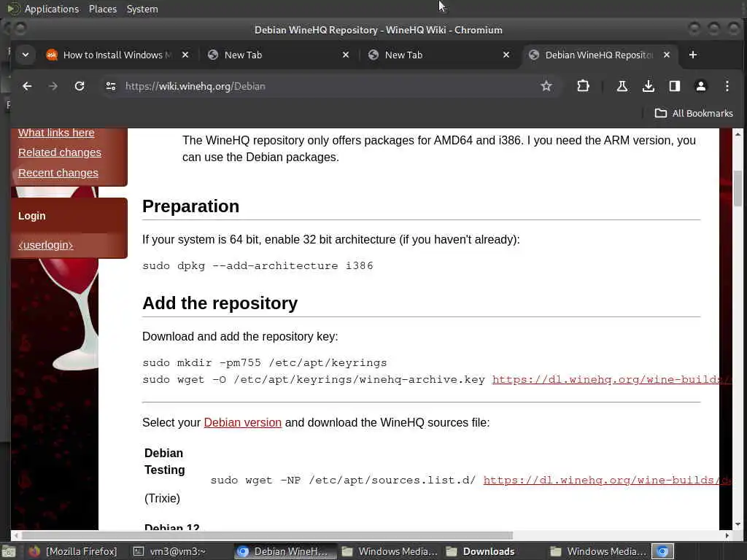
Task: Click the dpkg --add-architecture i386 command
Action: (x=258, y=265)
